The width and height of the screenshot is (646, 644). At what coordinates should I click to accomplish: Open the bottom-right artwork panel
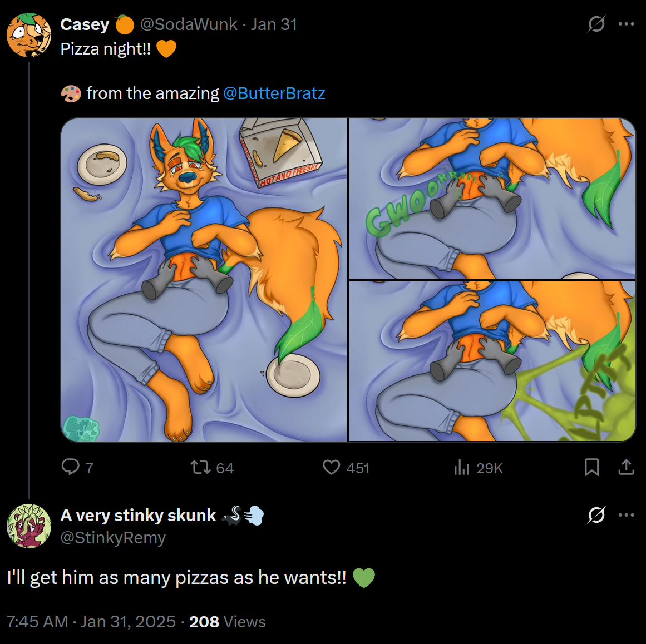492,361
